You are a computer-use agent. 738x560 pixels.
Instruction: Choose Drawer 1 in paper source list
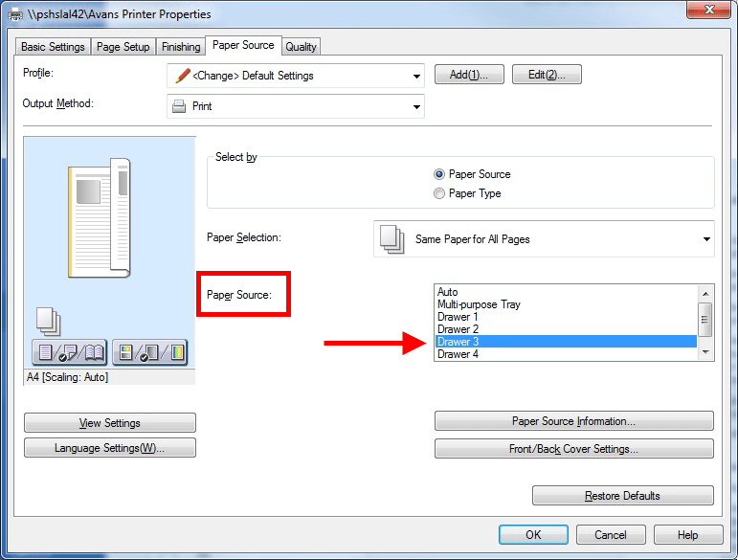pyautogui.click(x=566, y=317)
